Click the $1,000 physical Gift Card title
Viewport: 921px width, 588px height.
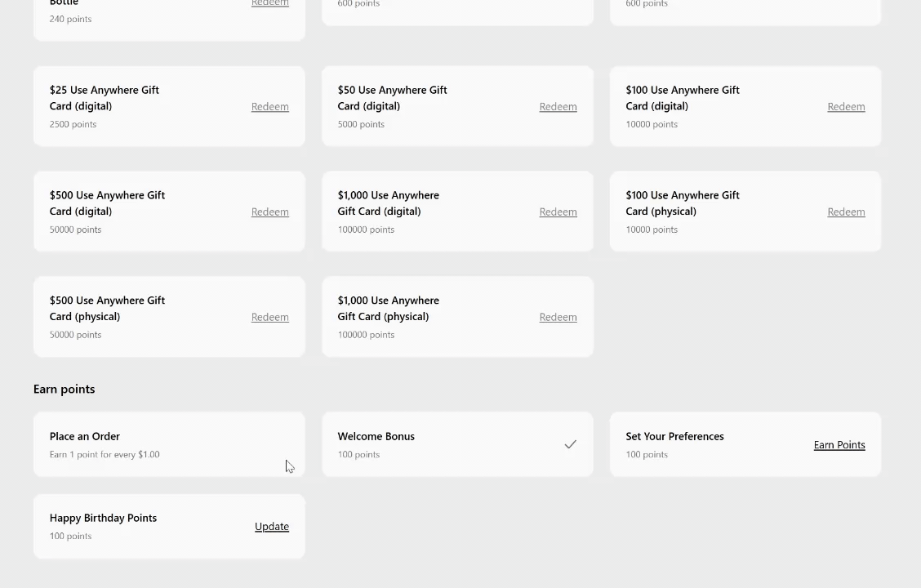click(x=389, y=309)
